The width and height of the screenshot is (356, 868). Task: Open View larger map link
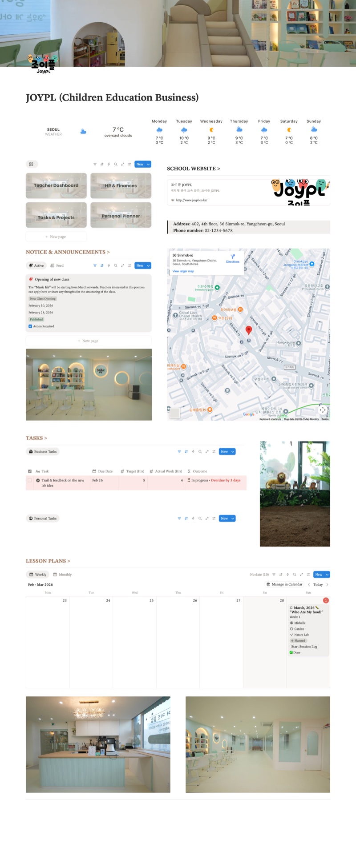coord(183,271)
